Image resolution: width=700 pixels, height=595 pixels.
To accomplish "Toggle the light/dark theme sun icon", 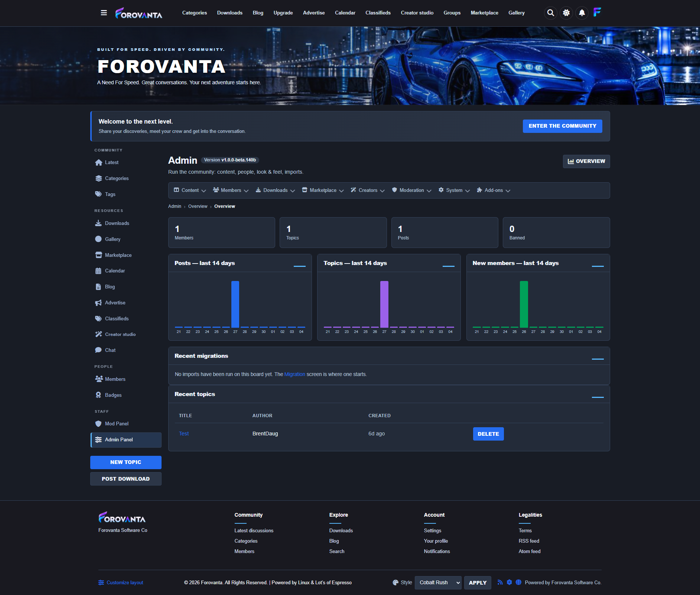I will [x=566, y=13].
